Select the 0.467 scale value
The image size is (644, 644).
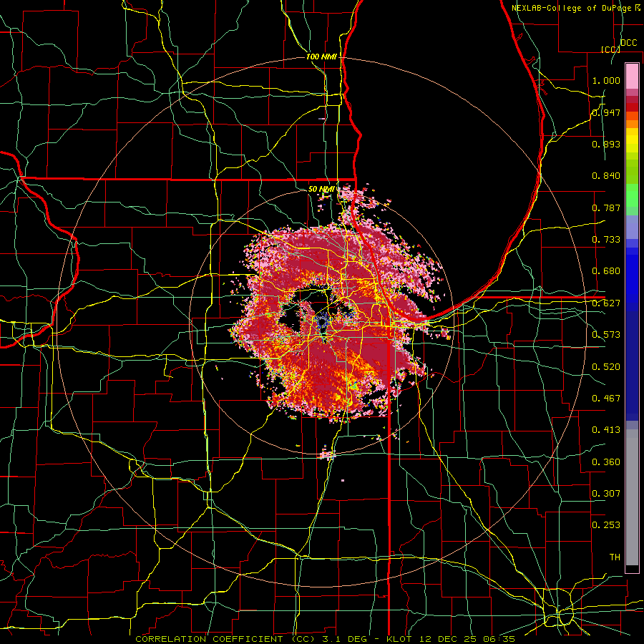pos(606,399)
